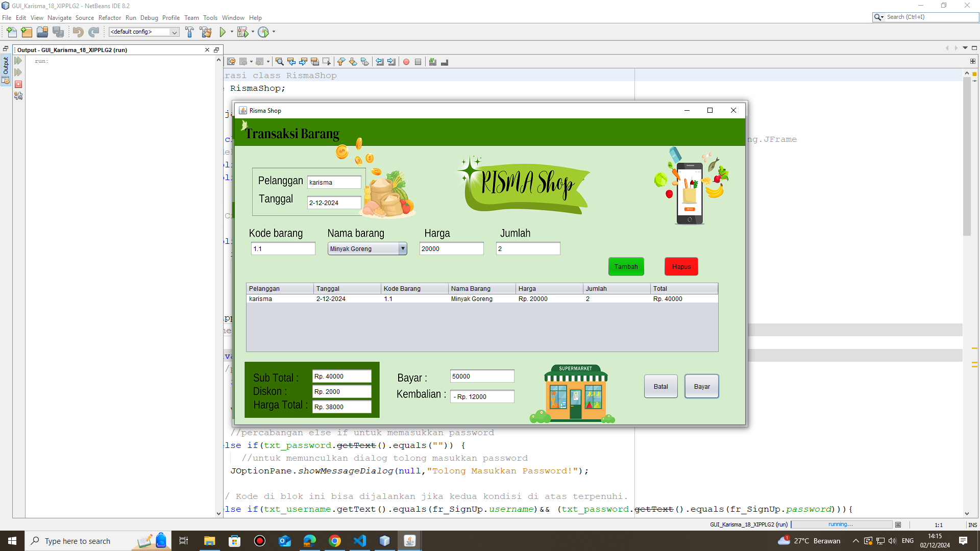Open the default config dropdown
This screenshot has height=551, width=980.
pos(174,32)
